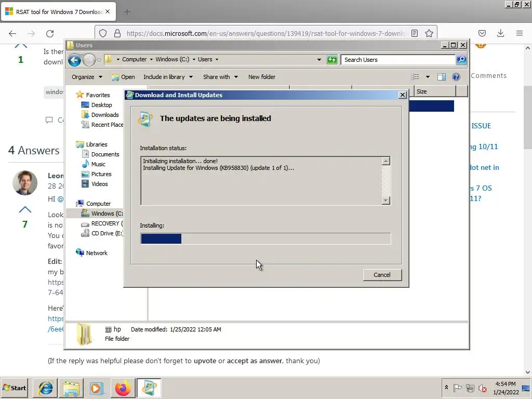Bookmark this page with star icon

point(429,33)
